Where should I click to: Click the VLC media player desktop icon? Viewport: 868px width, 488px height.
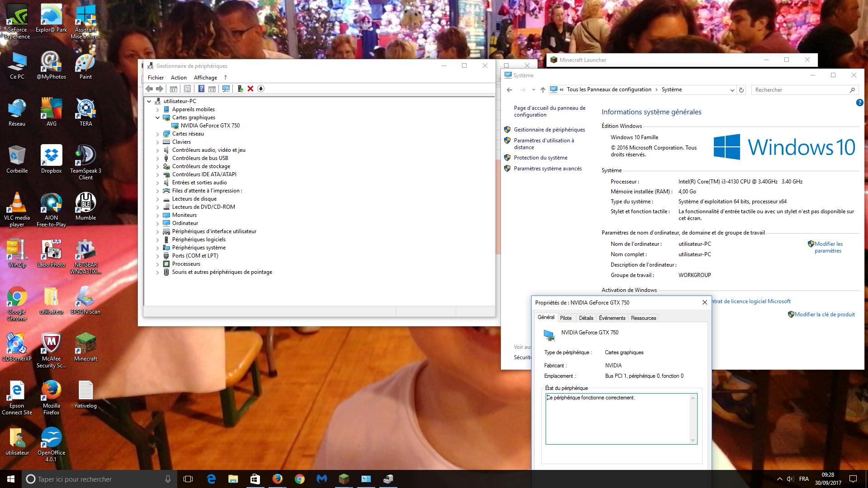click(x=17, y=210)
